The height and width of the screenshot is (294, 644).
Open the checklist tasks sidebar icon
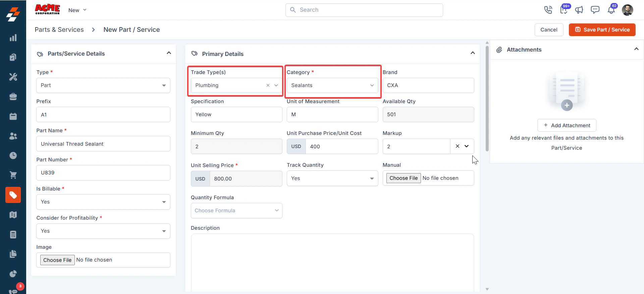click(x=13, y=57)
